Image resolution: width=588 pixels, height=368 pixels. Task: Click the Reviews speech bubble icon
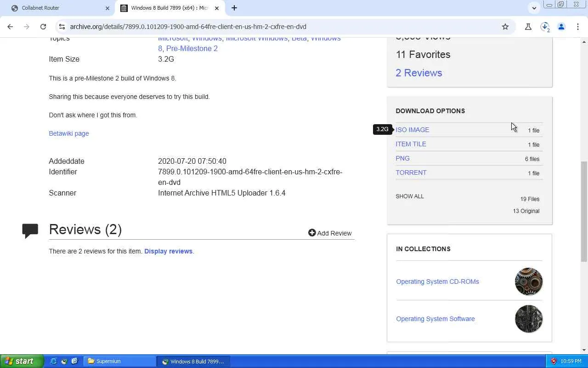[x=30, y=230]
